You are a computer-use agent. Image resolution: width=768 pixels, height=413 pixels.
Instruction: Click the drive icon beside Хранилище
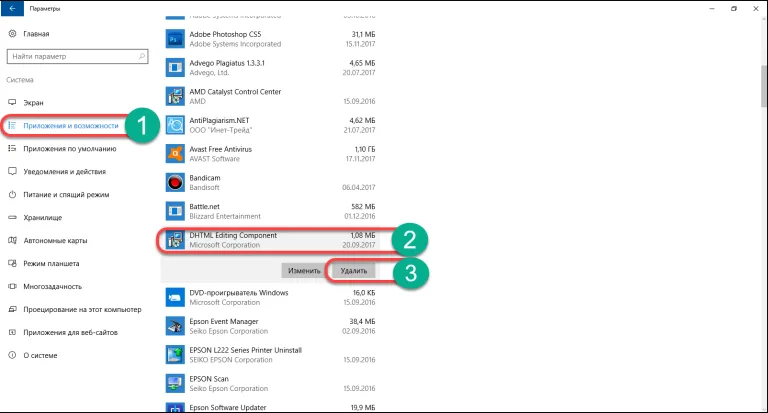tap(12, 218)
